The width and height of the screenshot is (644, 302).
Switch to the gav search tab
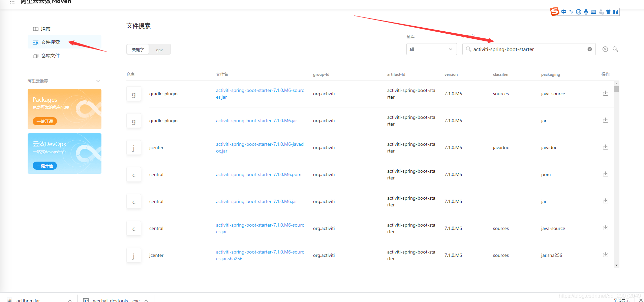[x=159, y=49]
